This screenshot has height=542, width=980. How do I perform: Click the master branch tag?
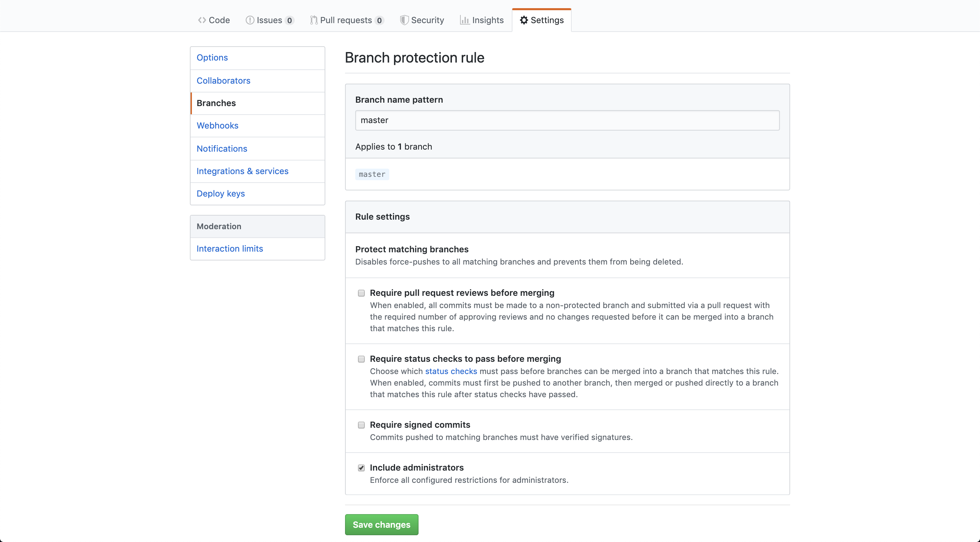tap(372, 174)
